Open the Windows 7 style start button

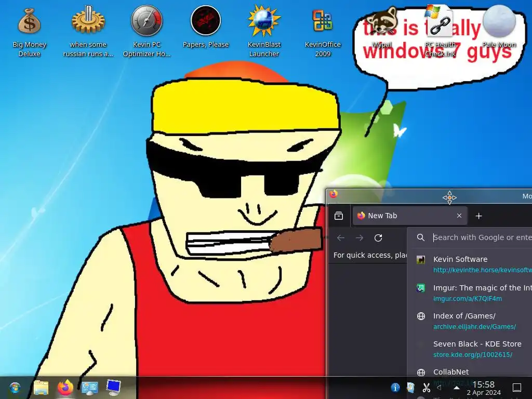15,388
